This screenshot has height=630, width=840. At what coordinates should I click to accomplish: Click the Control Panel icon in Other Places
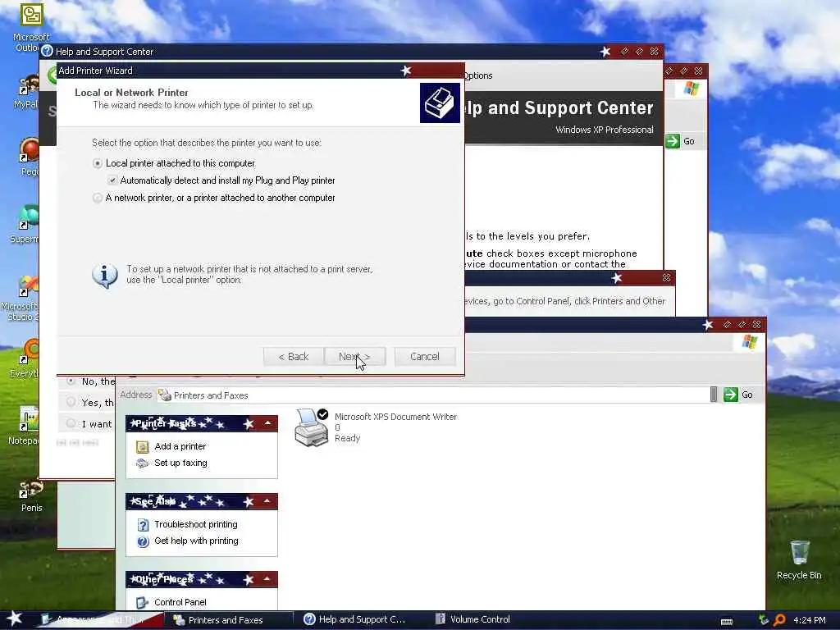point(142,603)
